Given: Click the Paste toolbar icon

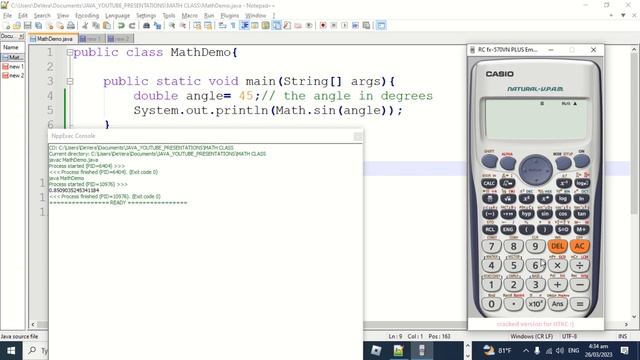Looking at the screenshot, I should 107,26.
